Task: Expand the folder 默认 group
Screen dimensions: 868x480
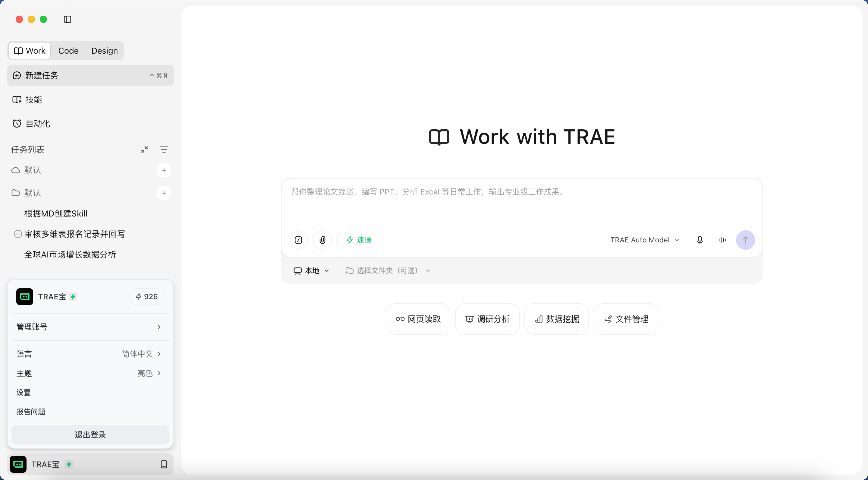Action: click(26, 193)
